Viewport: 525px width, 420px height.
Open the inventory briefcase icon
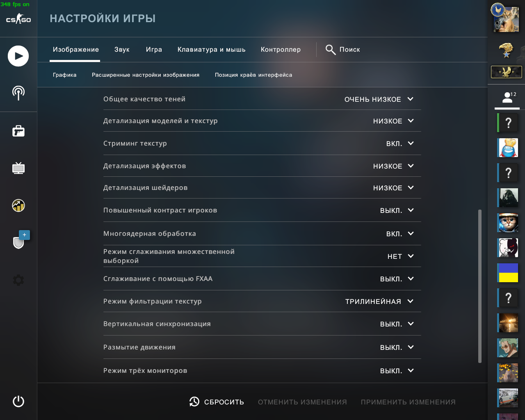[18, 131]
